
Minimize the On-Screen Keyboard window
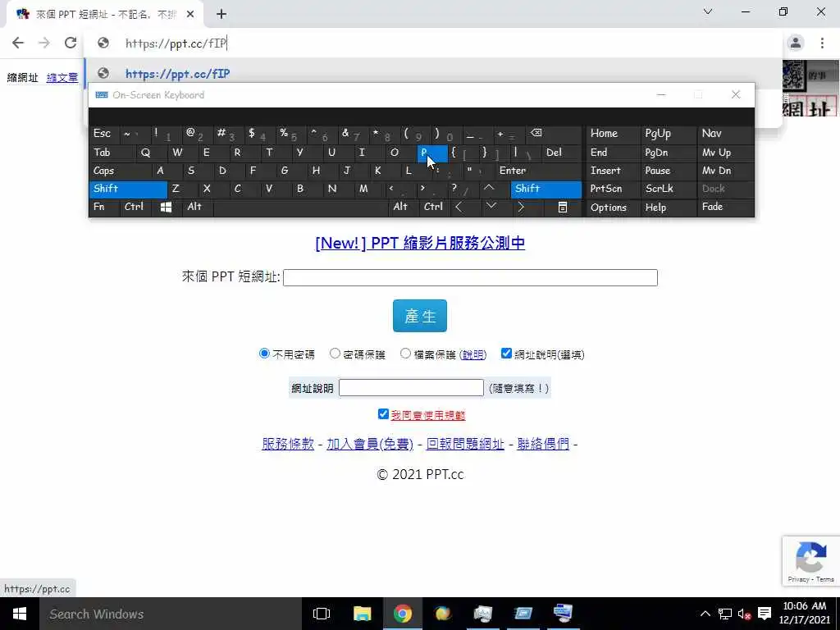point(661,95)
